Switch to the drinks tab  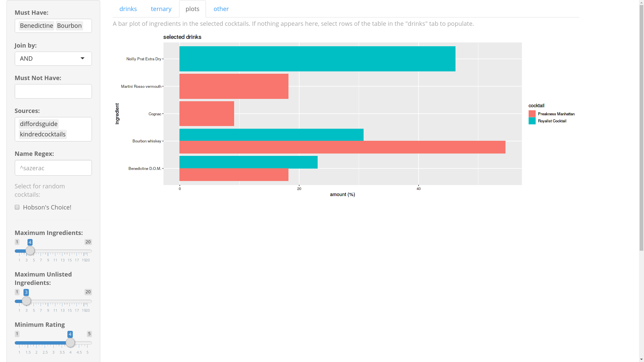click(128, 9)
